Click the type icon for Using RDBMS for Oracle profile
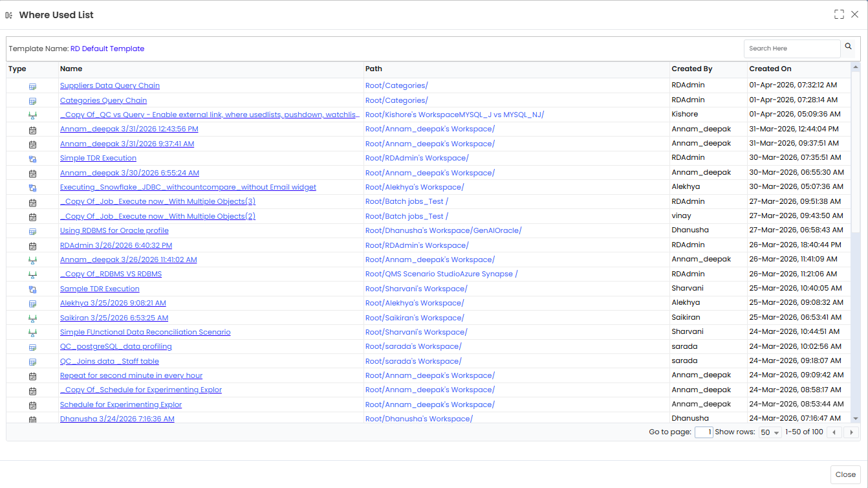Screen dimensions: 868x488 (32, 231)
